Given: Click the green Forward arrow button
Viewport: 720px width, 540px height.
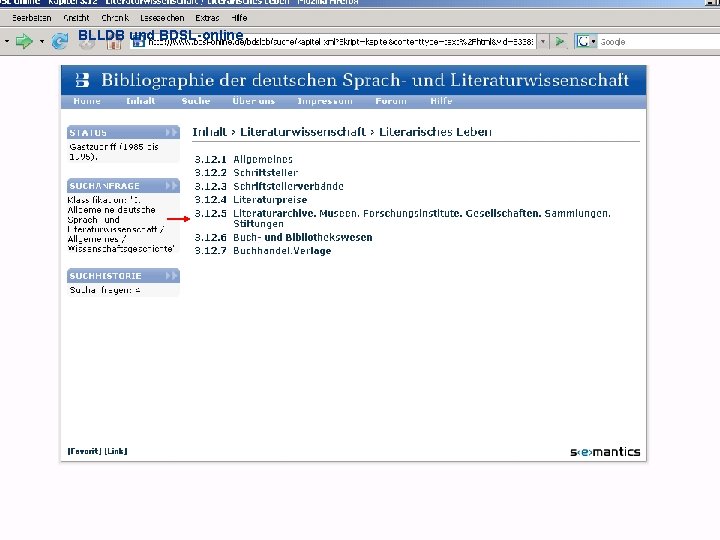Looking at the screenshot, I should pos(24,41).
